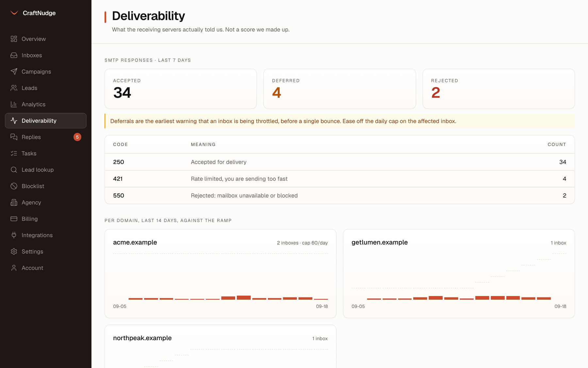Click the Deferred 4 stat card
588x368 pixels.
(x=340, y=89)
